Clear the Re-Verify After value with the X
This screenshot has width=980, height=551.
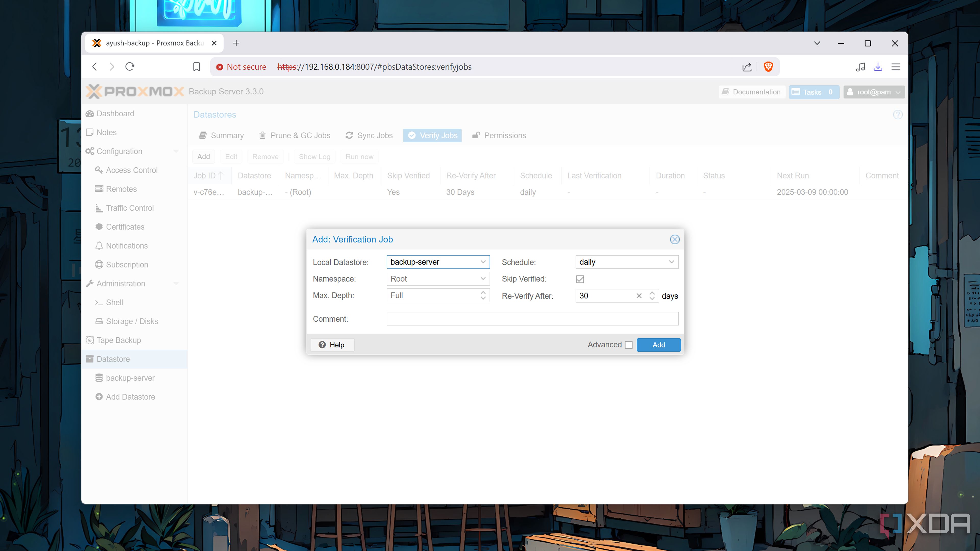coord(639,296)
